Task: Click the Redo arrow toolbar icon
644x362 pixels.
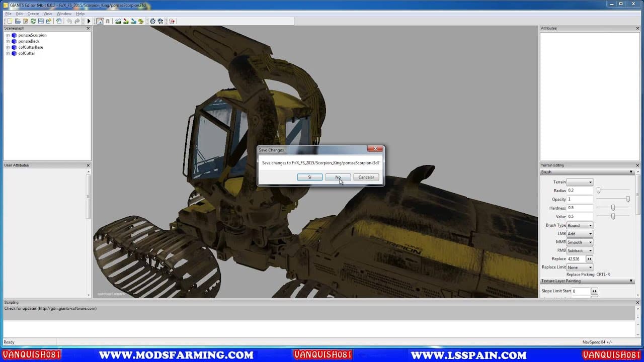Action: click(77, 21)
